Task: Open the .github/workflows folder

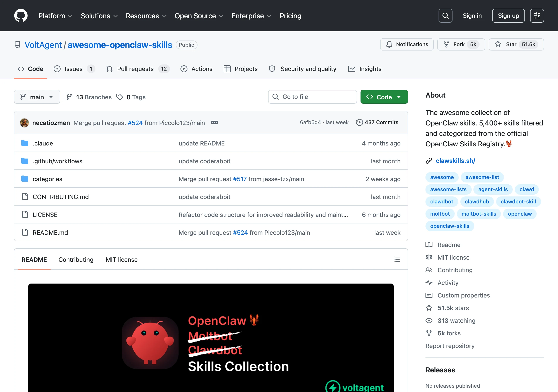Action: coord(58,161)
